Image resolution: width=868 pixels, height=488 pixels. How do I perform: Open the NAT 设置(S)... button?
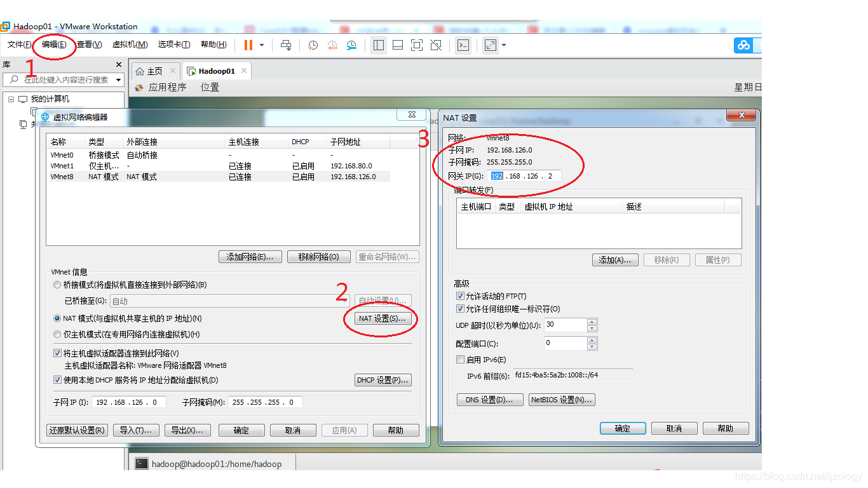[383, 318]
